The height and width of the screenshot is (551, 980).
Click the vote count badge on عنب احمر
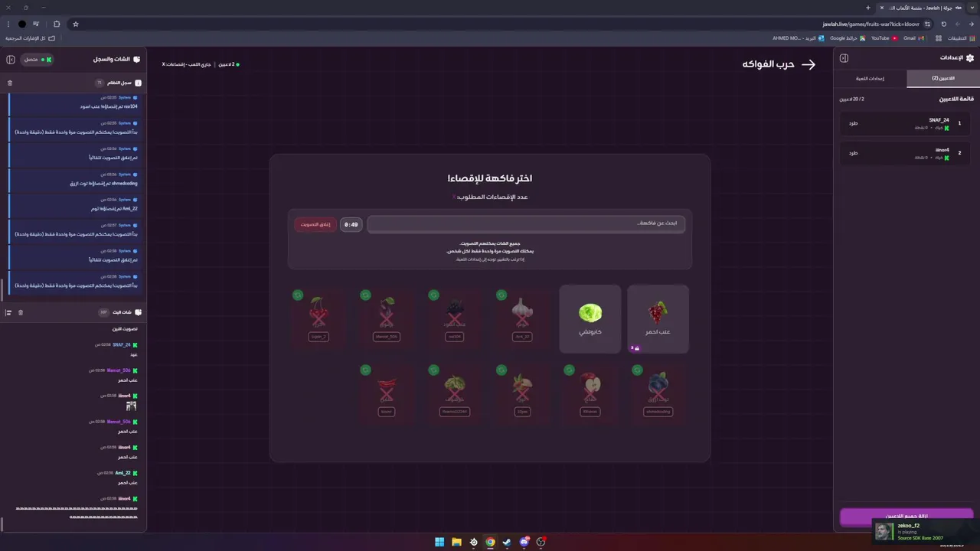(x=635, y=348)
